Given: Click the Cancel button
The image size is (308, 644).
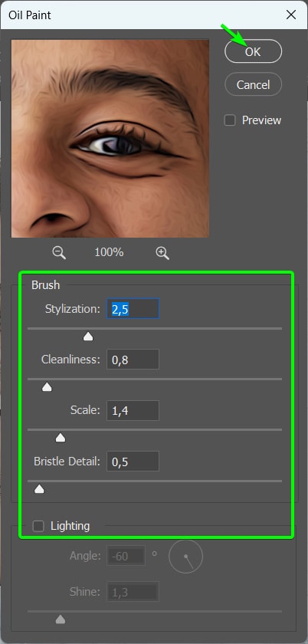Looking at the screenshot, I should [254, 84].
